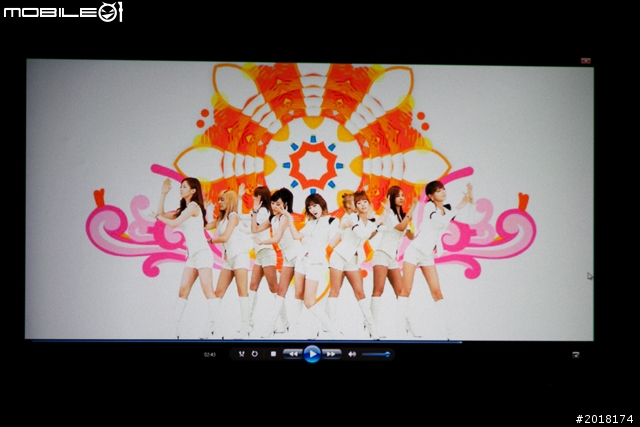640x427 pixels.
Task: Stop video playback
Action: tap(273, 354)
